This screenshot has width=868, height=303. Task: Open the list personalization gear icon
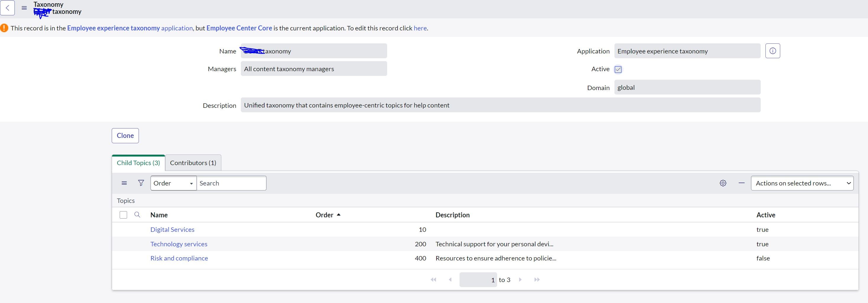point(723,183)
